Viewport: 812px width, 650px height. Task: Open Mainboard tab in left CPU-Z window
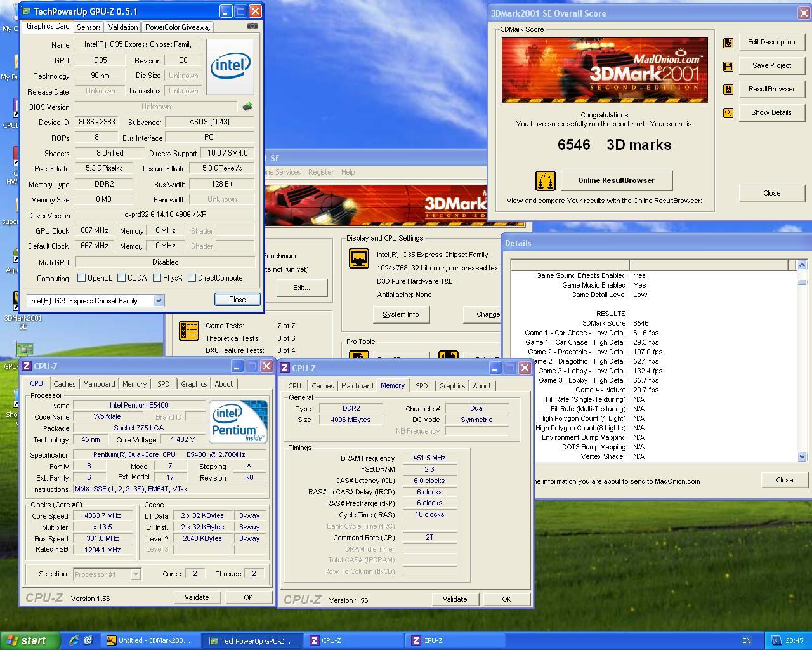[x=99, y=384]
